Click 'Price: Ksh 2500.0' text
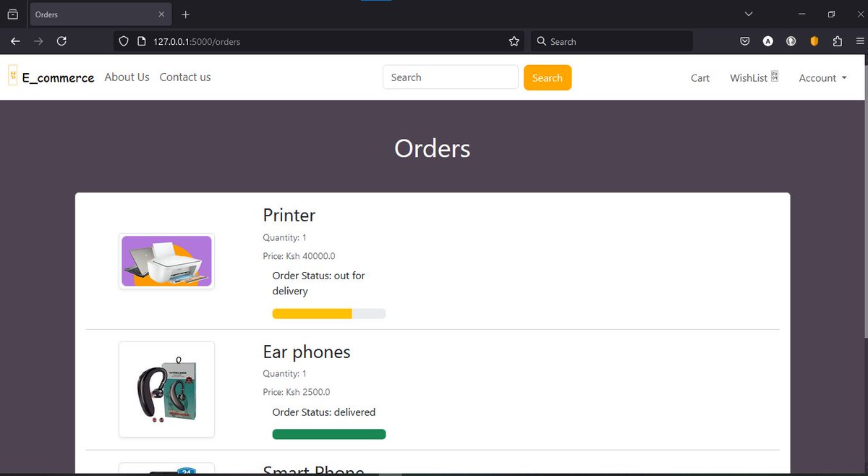Viewport: 868px width, 476px height. [297, 392]
